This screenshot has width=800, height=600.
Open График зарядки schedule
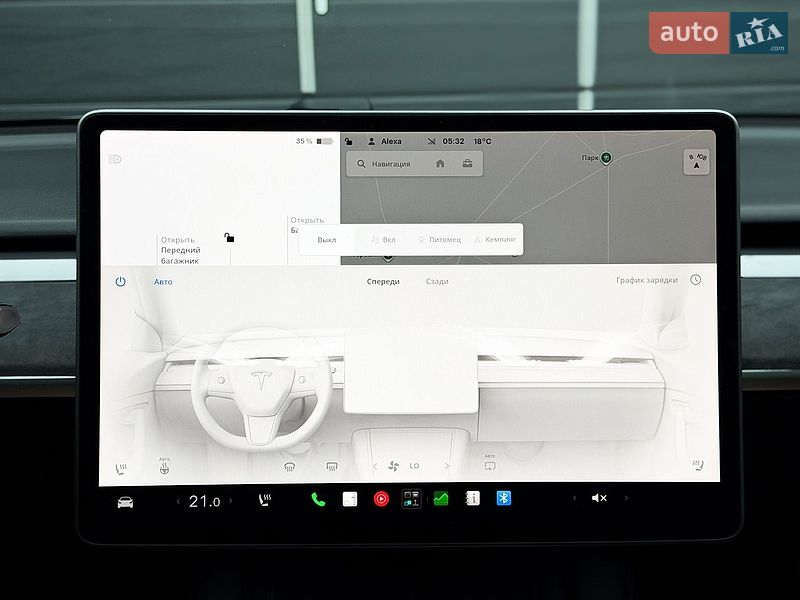point(647,280)
